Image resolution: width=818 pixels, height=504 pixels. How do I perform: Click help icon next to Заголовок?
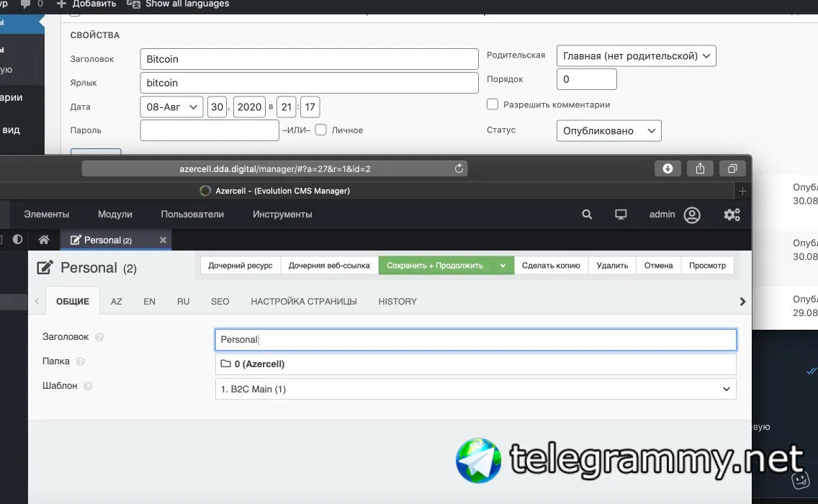(x=99, y=337)
